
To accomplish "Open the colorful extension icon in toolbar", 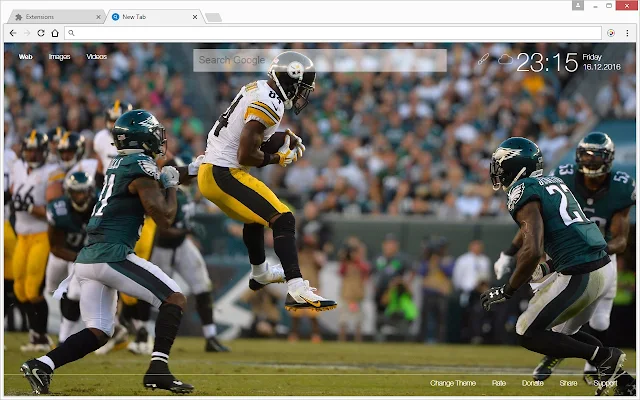I will click(x=611, y=33).
